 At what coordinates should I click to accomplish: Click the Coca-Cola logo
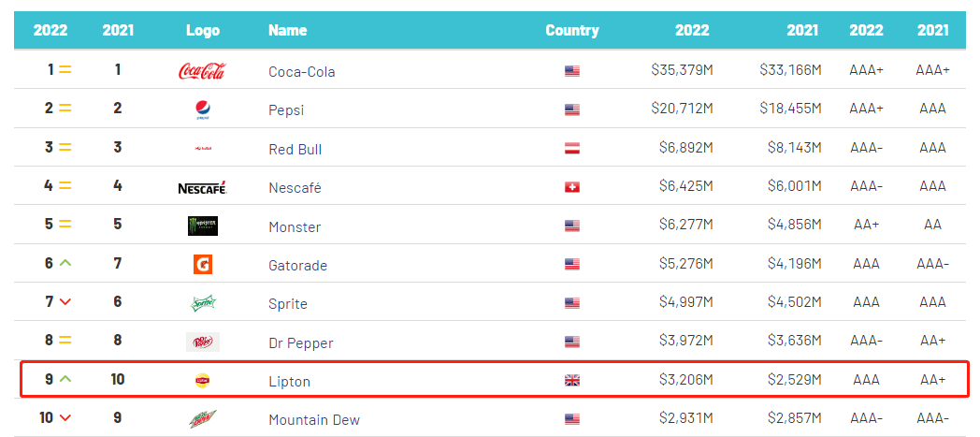point(202,71)
